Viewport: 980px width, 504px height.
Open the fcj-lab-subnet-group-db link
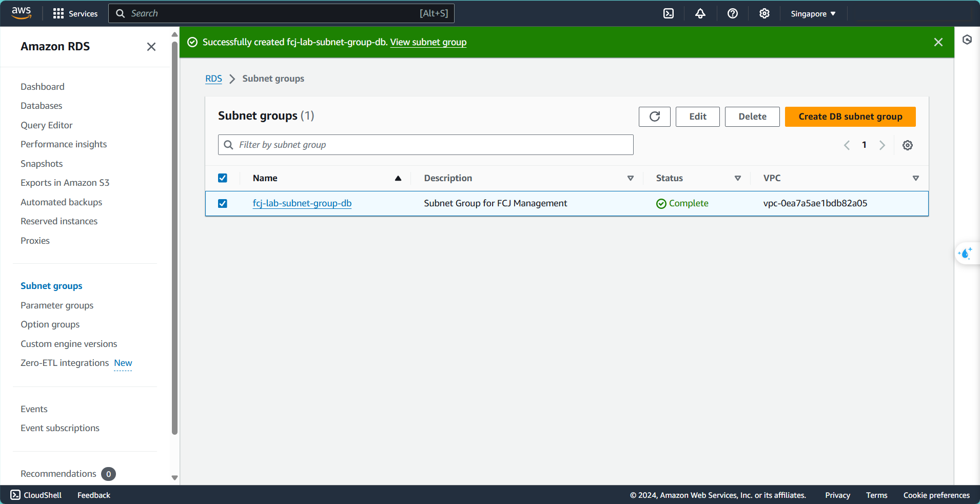(302, 203)
